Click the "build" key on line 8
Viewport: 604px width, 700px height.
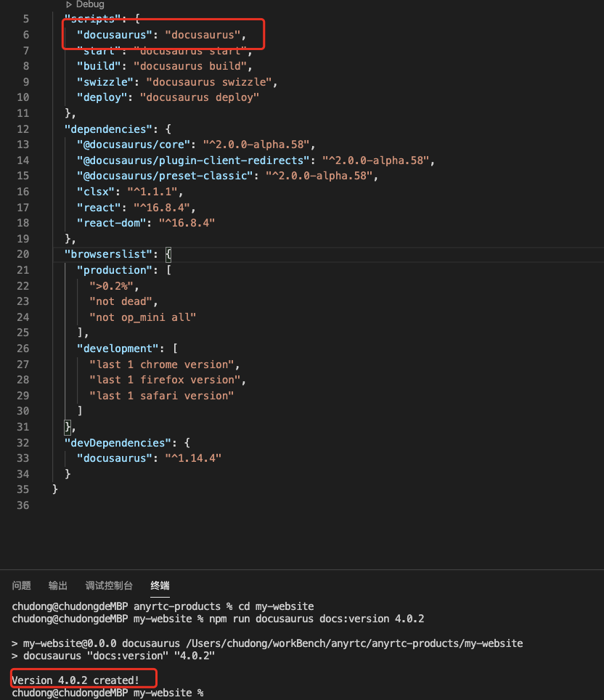tap(98, 66)
